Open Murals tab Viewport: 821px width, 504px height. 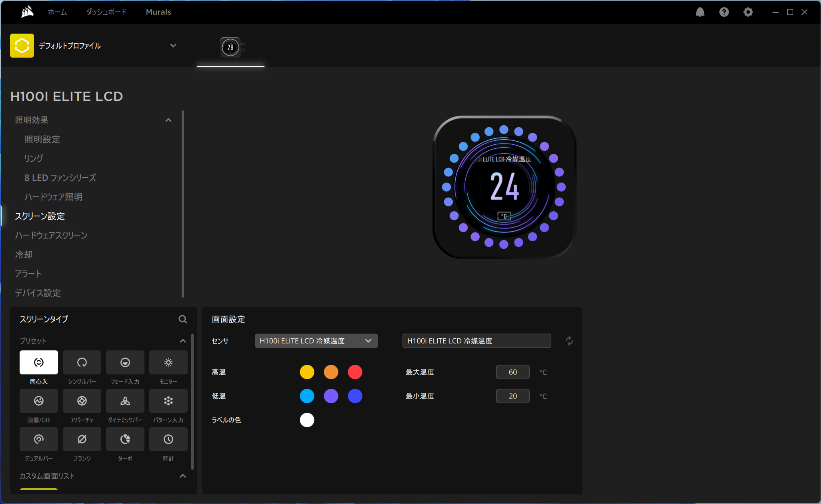click(158, 12)
